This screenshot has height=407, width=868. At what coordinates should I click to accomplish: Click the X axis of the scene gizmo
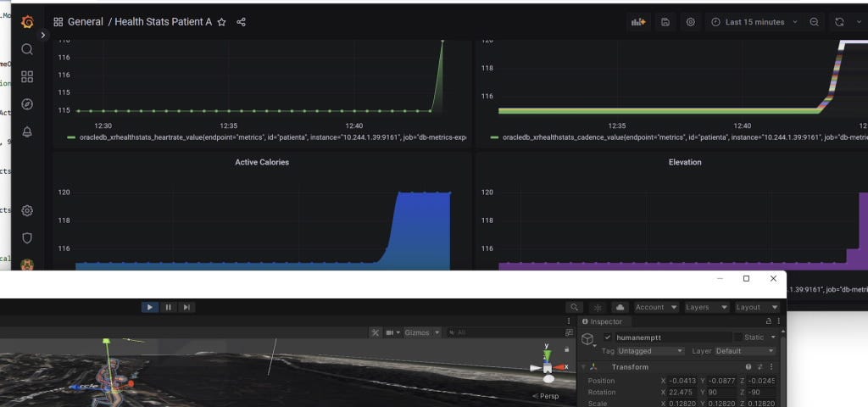click(x=561, y=366)
